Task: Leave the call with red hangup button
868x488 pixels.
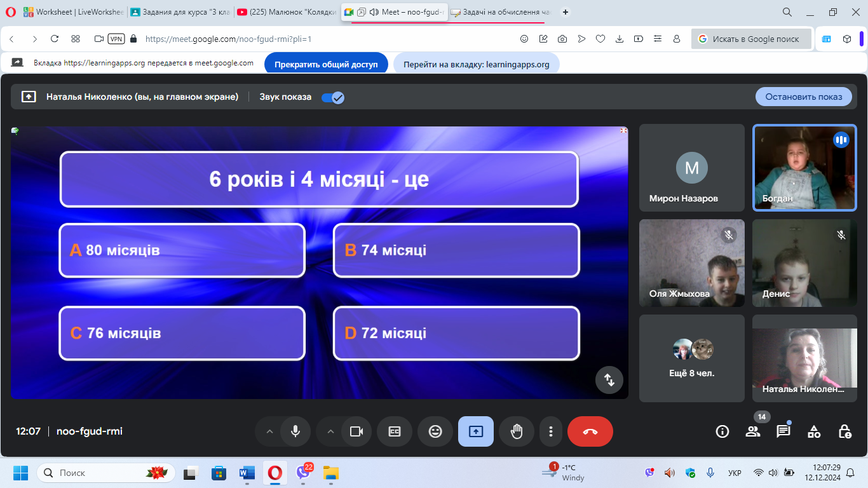Action: 590,431
